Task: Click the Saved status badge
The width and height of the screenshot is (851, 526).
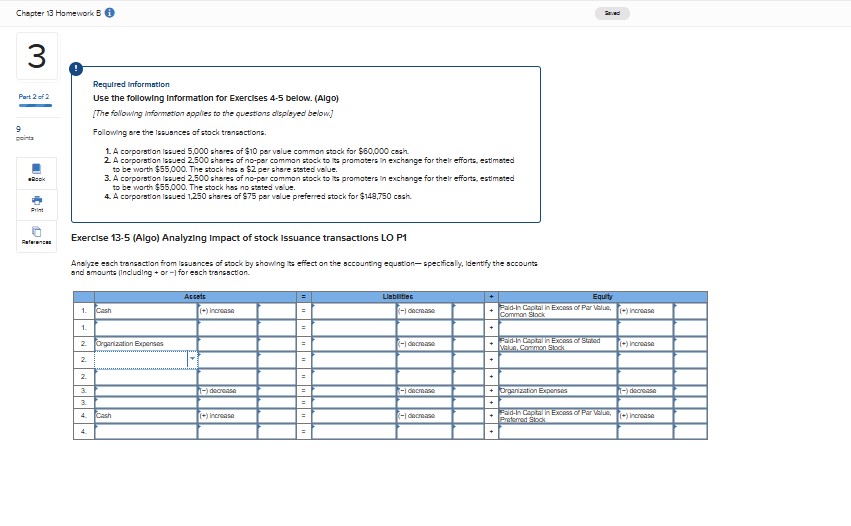Action: point(612,13)
